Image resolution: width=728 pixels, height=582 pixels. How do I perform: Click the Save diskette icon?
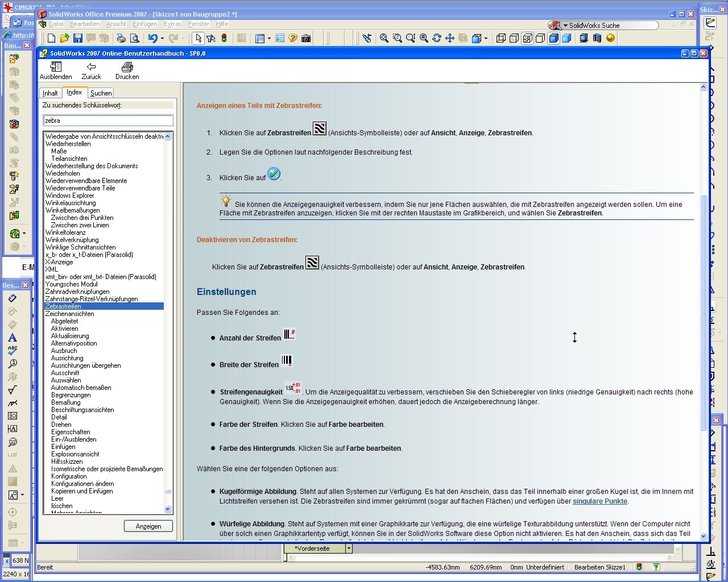[x=78, y=38]
